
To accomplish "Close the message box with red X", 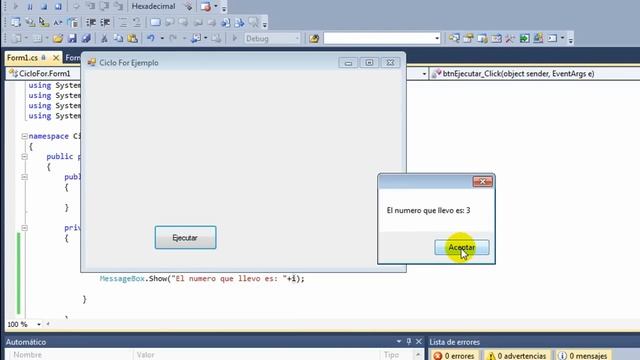I will tap(482, 181).
